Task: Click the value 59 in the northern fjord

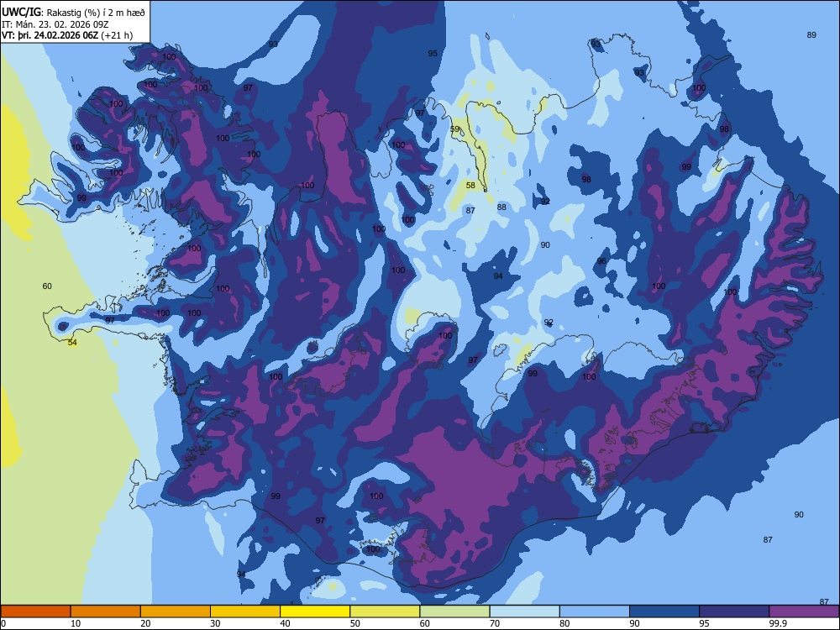Action: [454, 129]
